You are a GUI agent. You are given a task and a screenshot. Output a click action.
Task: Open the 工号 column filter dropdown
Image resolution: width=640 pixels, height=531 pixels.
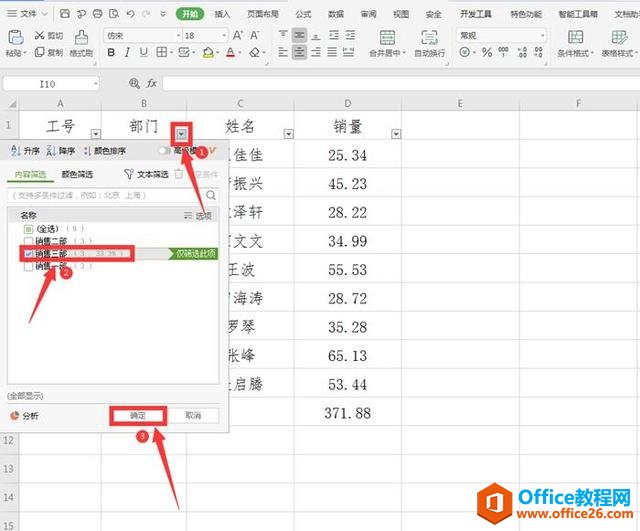(x=96, y=134)
